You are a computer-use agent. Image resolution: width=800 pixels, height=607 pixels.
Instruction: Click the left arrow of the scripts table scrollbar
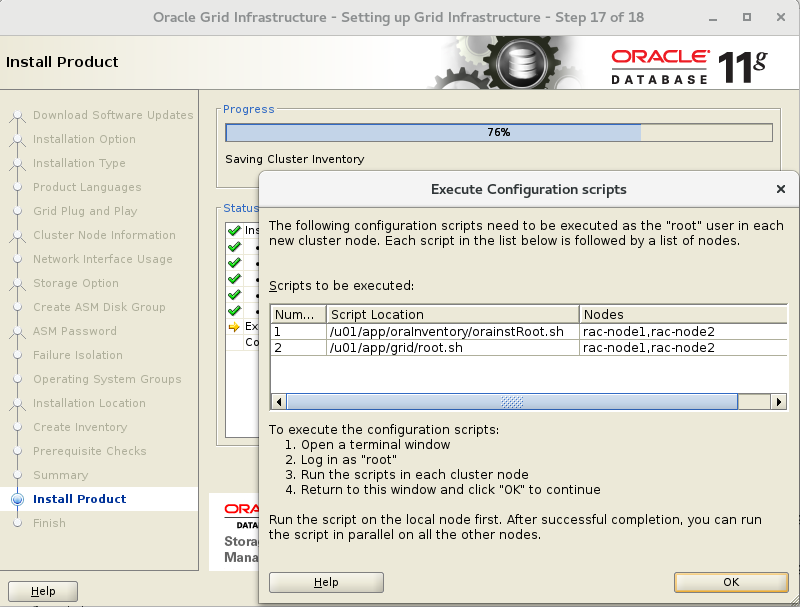(279, 402)
